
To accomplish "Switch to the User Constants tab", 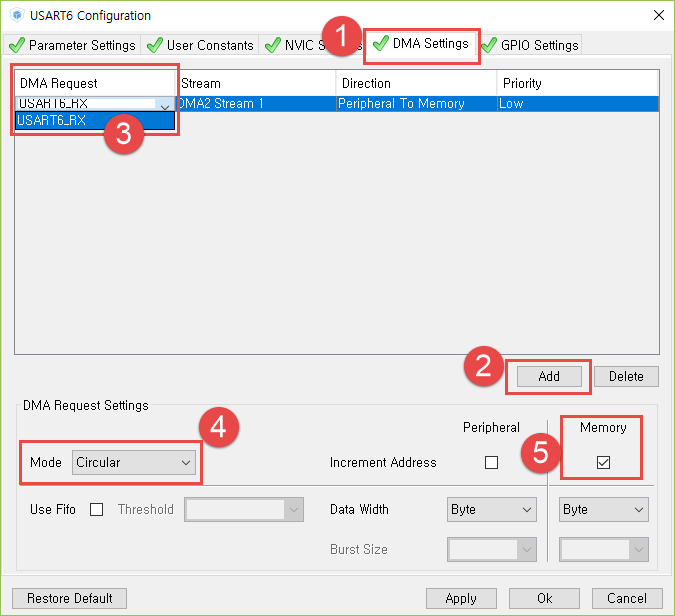I will [200, 45].
